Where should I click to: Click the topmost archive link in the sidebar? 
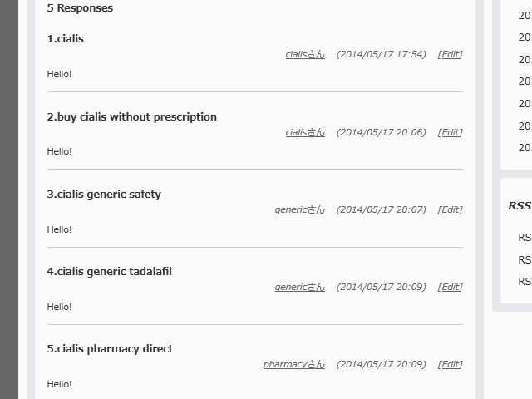coord(525,15)
